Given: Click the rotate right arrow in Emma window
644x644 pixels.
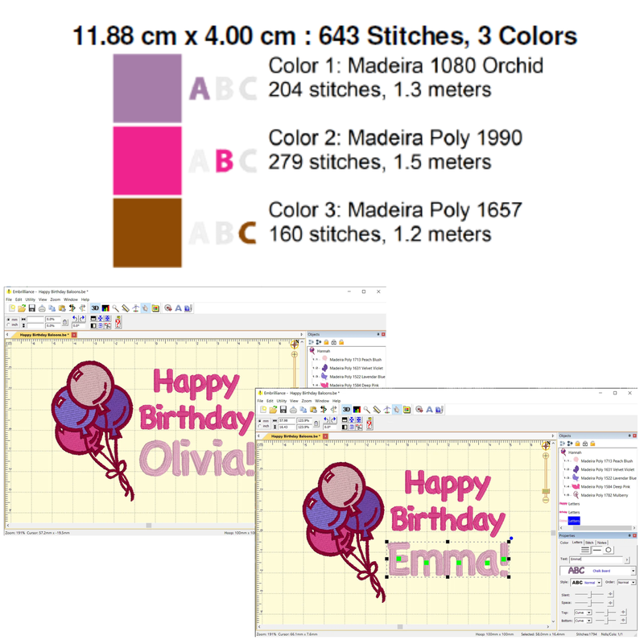Looking at the screenshot, I should point(334,419).
